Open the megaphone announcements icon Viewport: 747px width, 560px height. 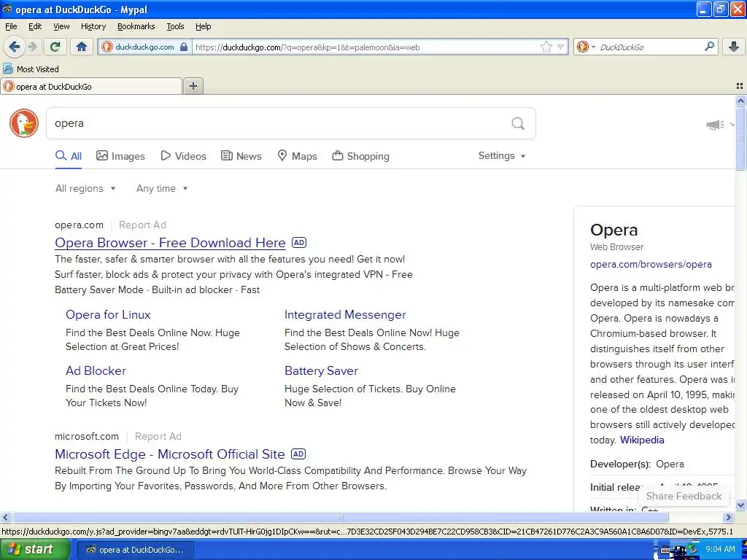point(715,125)
